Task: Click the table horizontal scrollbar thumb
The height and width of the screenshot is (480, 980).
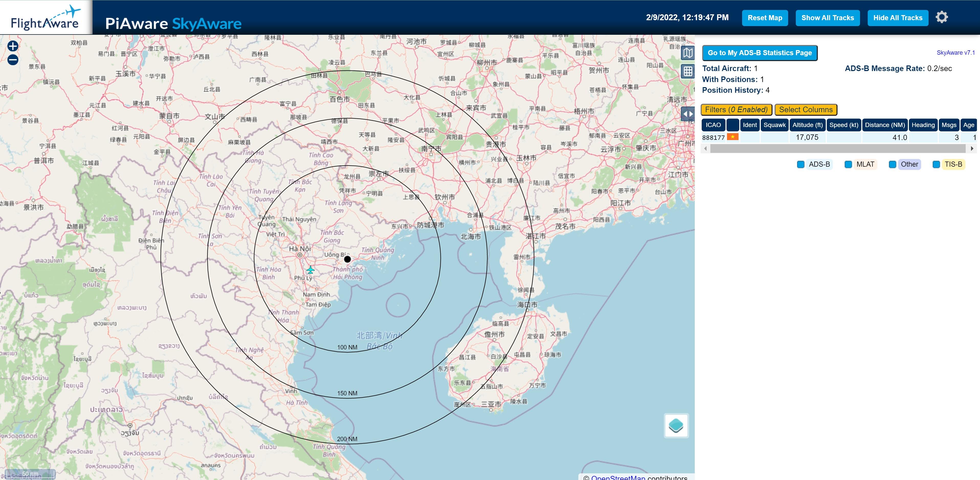Action: 837,148
